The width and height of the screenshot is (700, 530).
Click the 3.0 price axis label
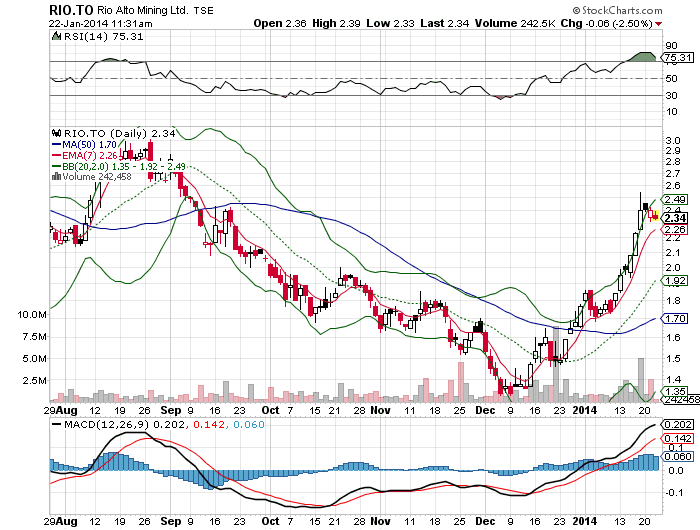(x=673, y=141)
